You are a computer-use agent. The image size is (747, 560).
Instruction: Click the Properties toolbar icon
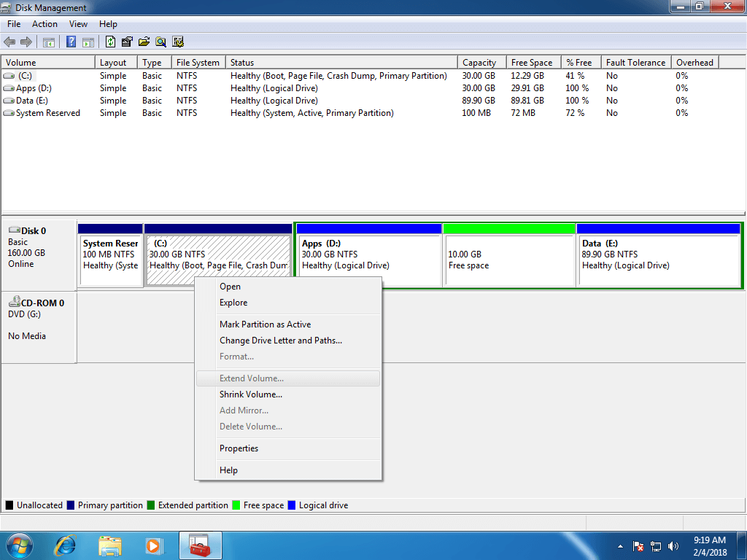click(127, 42)
